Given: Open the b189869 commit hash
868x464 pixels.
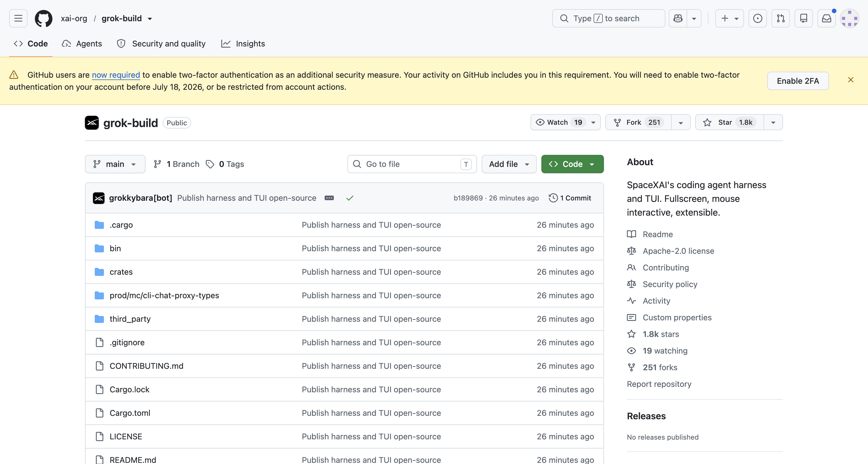Looking at the screenshot, I should (x=468, y=198).
